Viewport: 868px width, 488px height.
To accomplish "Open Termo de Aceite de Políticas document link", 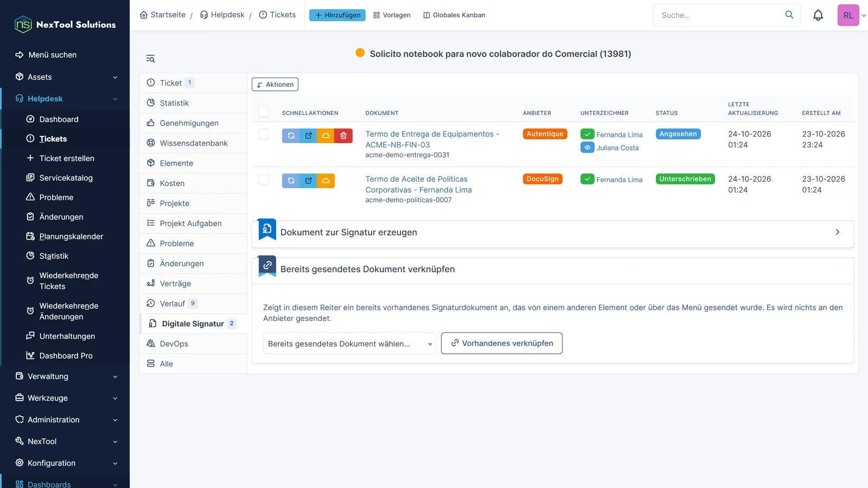I will click(418, 184).
